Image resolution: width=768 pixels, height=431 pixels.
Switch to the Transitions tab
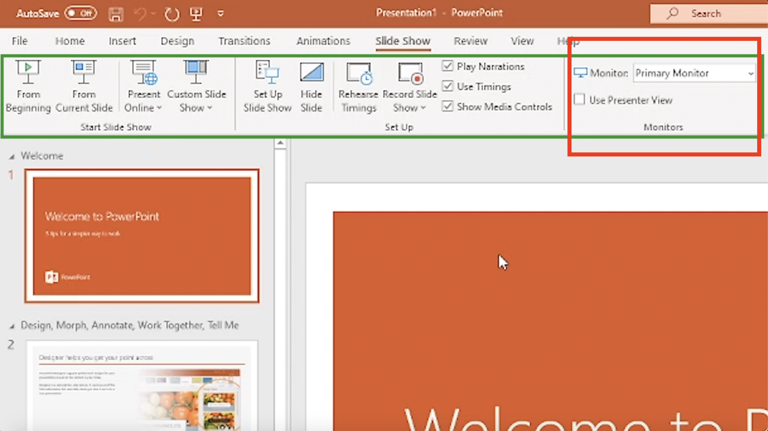point(244,41)
